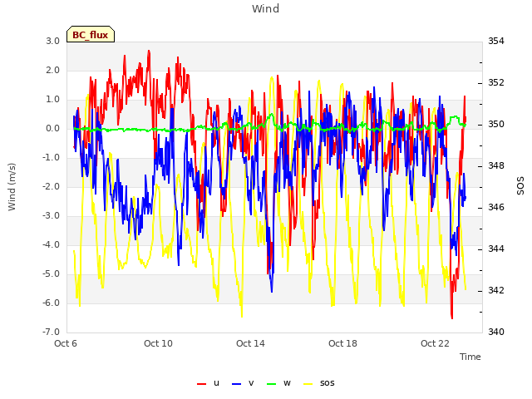Select the 'w' legend label
532x399 pixels.
tap(287, 383)
